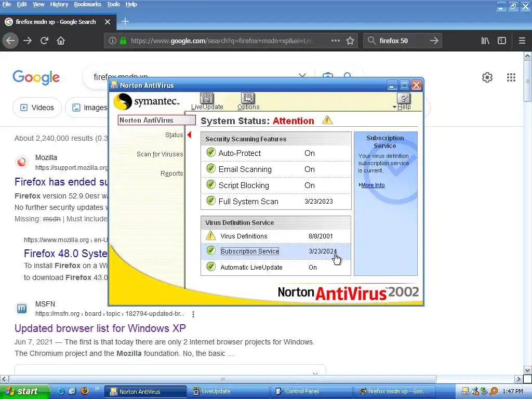Open the Firefox Tools menu
The height and width of the screenshot is (399, 532).
[113, 4]
